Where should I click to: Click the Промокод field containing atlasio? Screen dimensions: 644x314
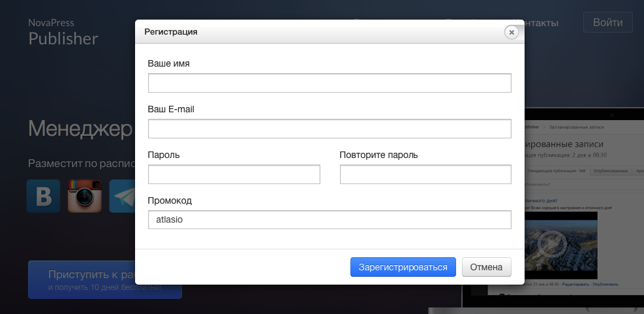330,220
